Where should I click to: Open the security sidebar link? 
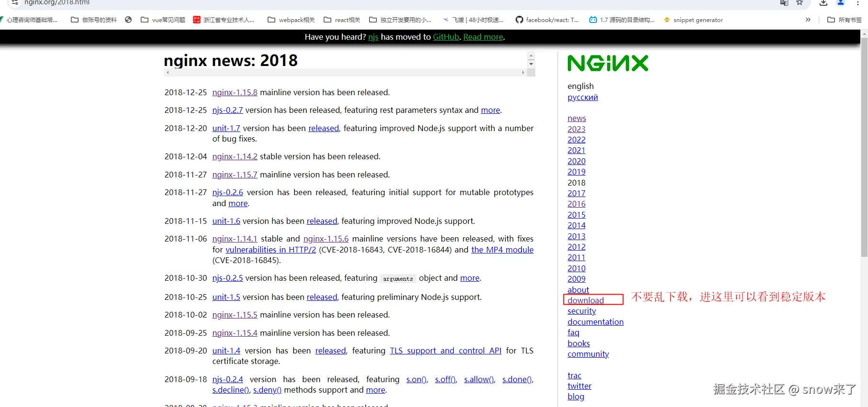(582, 311)
